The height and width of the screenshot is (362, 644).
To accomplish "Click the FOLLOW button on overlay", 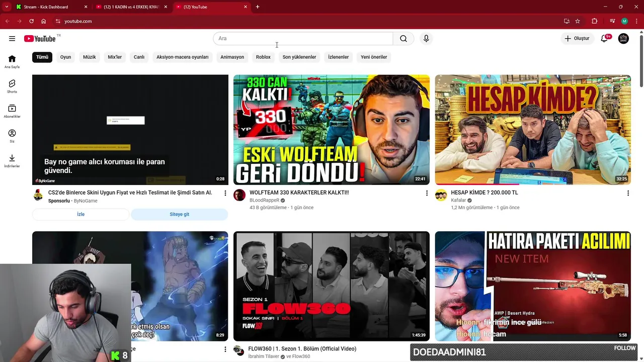I will [x=624, y=348].
